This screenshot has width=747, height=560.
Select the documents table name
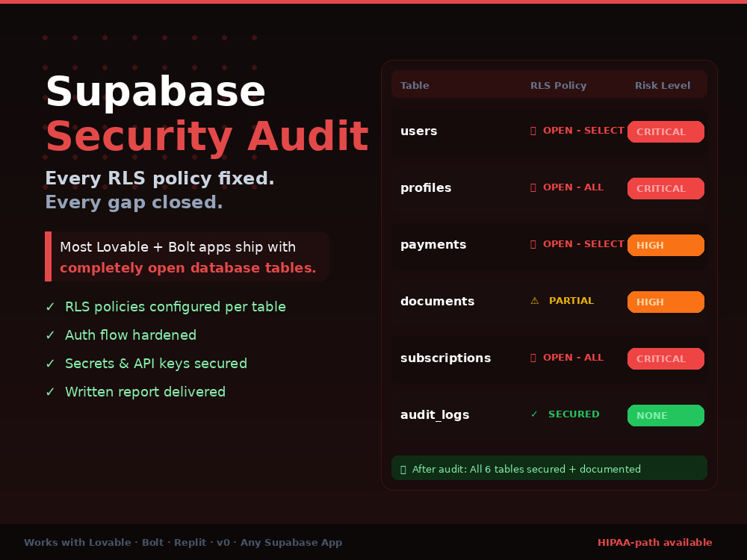click(x=437, y=301)
